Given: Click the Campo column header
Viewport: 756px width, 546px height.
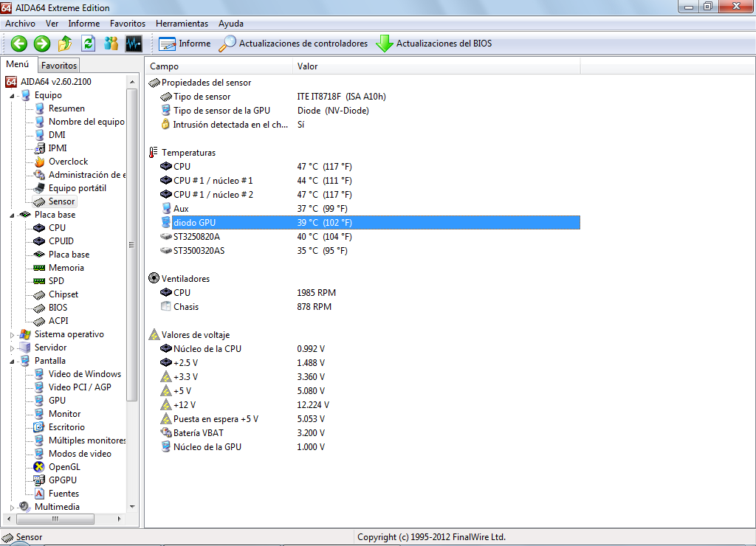Looking at the screenshot, I should tap(219, 66).
